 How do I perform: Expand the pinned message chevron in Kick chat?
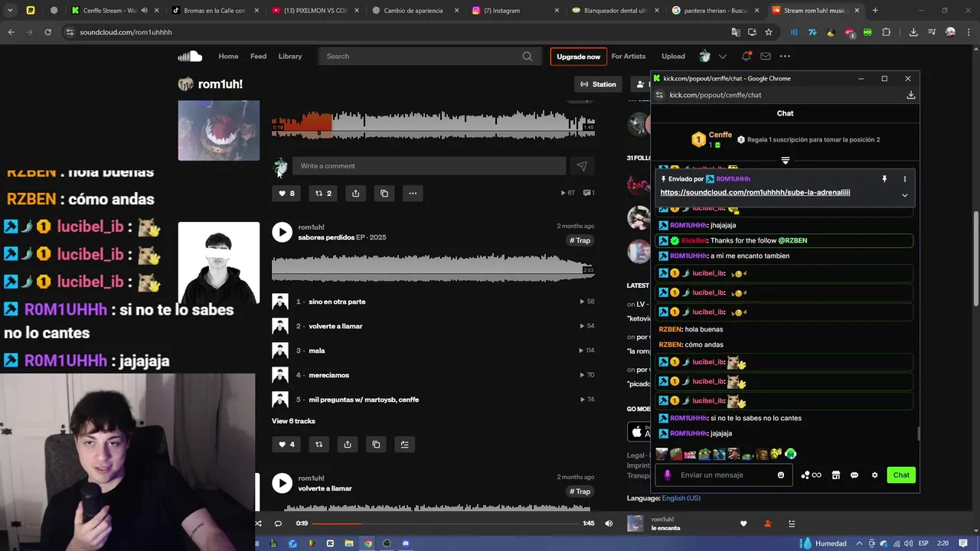pos(904,195)
